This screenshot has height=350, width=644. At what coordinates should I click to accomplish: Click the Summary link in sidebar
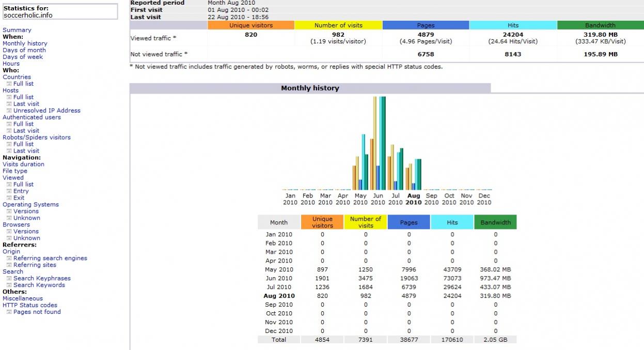17,30
